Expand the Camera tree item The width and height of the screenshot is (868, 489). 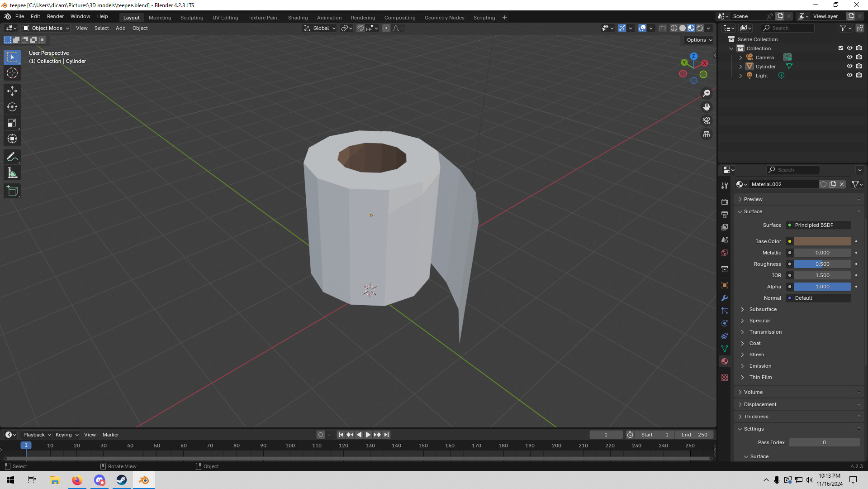pos(740,58)
